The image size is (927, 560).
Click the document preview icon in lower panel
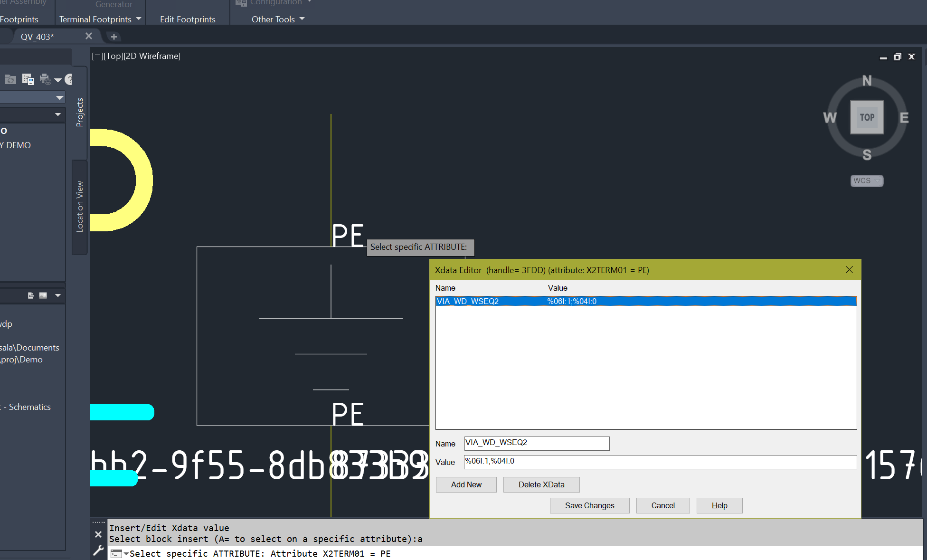click(x=31, y=295)
